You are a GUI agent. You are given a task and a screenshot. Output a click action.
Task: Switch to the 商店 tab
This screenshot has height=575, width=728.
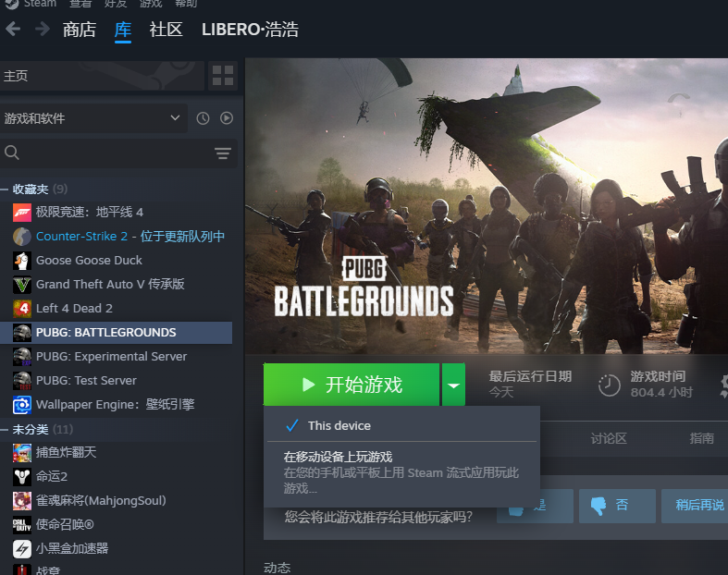[79, 30]
